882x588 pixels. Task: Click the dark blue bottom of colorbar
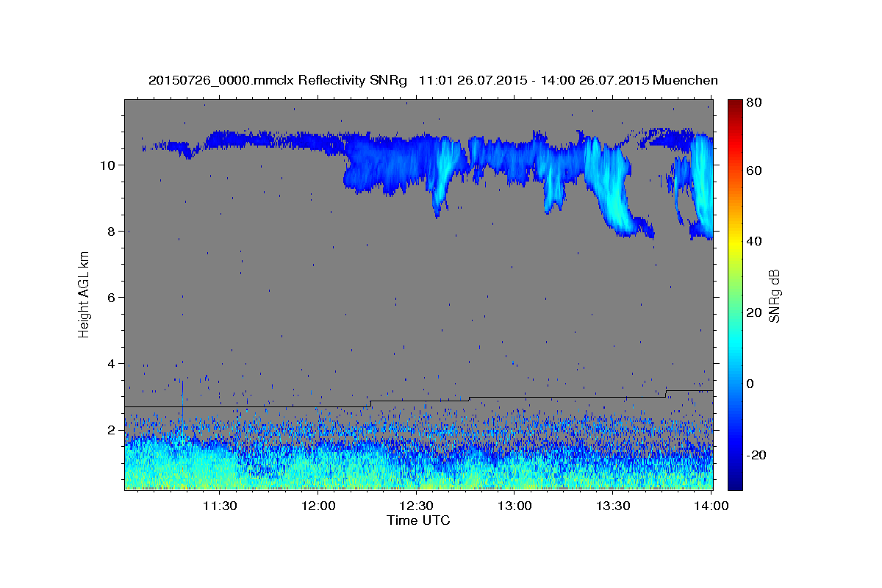coord(735,482)
